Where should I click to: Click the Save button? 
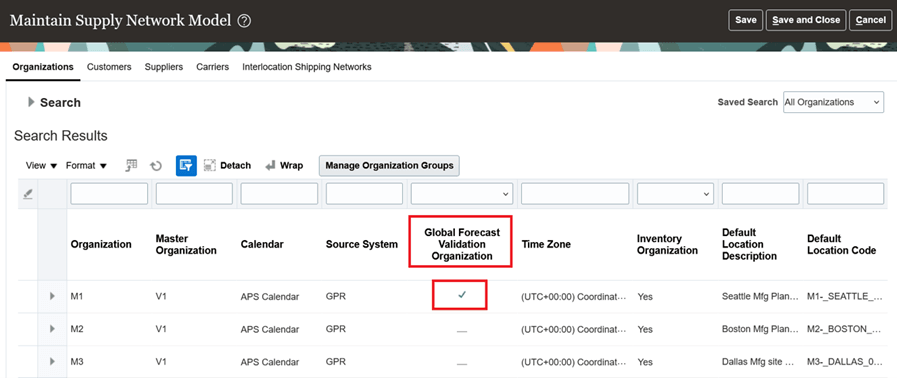(745, 20)
